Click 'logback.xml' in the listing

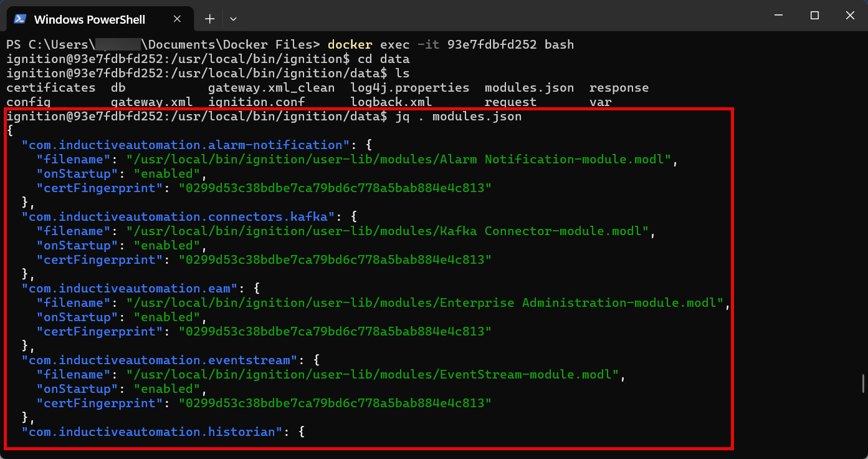coord(391,102)
